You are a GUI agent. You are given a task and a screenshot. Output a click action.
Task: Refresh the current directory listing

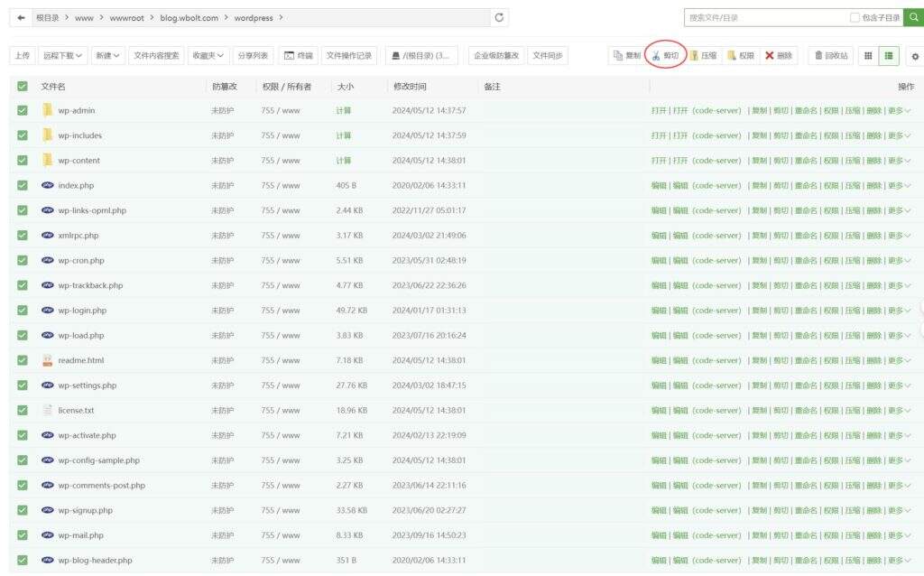(499, 18)
